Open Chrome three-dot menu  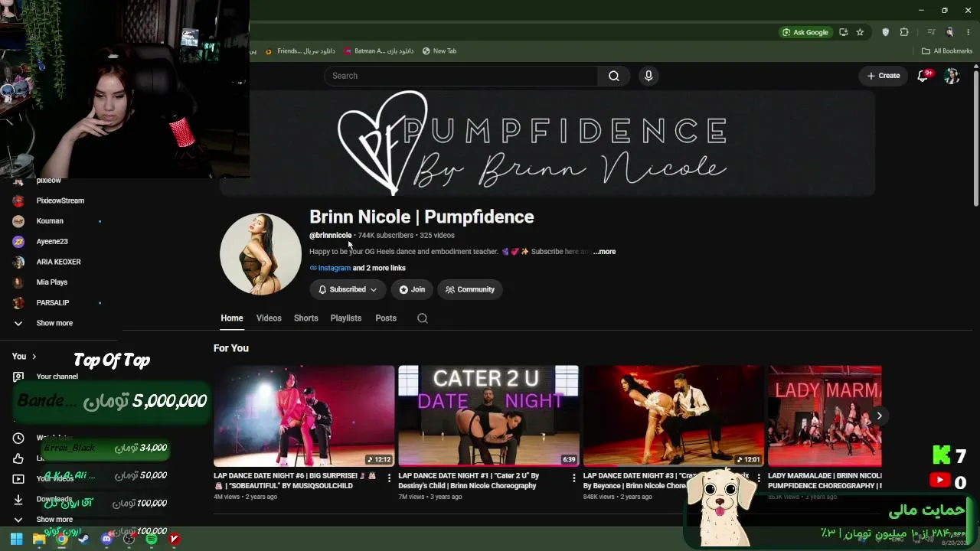click(968, 32)
